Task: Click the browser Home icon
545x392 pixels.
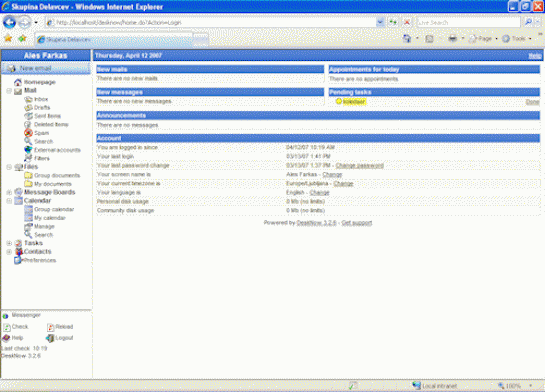Action: pyautogui.click(x=407, y=39)
